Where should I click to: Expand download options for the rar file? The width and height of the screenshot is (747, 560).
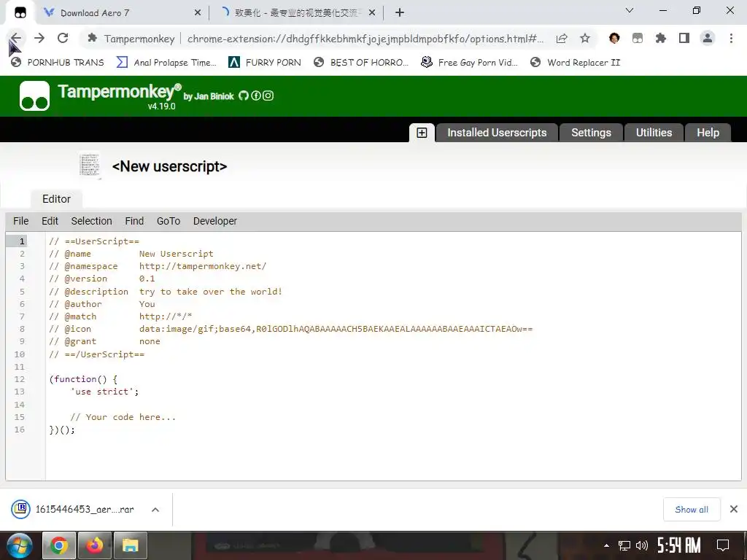click(x=155, y=510)
